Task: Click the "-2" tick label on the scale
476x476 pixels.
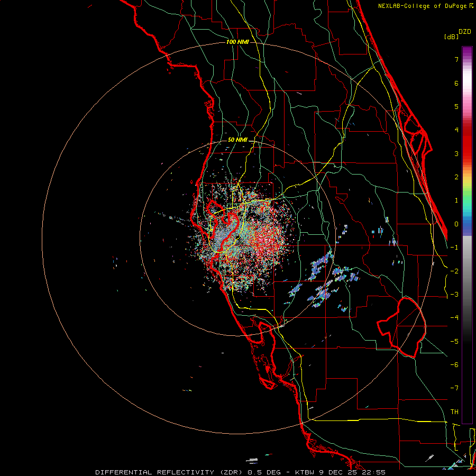Action: 454,271
